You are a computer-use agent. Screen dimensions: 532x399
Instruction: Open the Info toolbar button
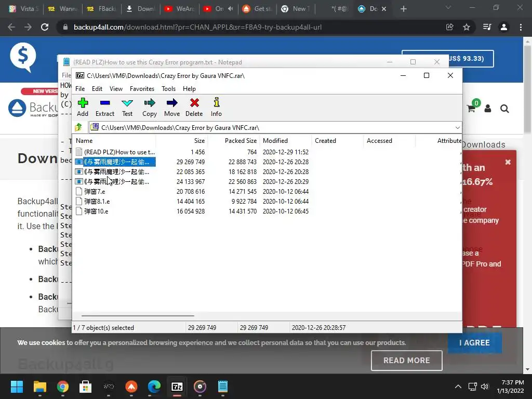click(216, 107)
